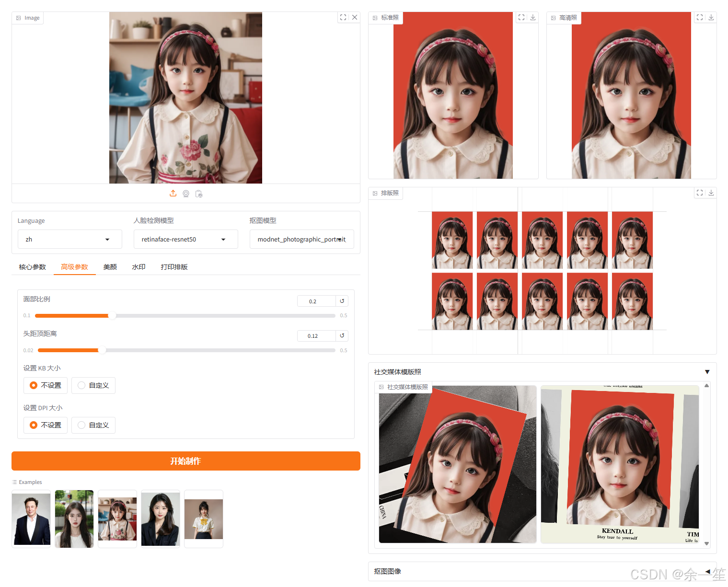Remove the uploaded input image

pyautogui.click(x=355, y=17)
